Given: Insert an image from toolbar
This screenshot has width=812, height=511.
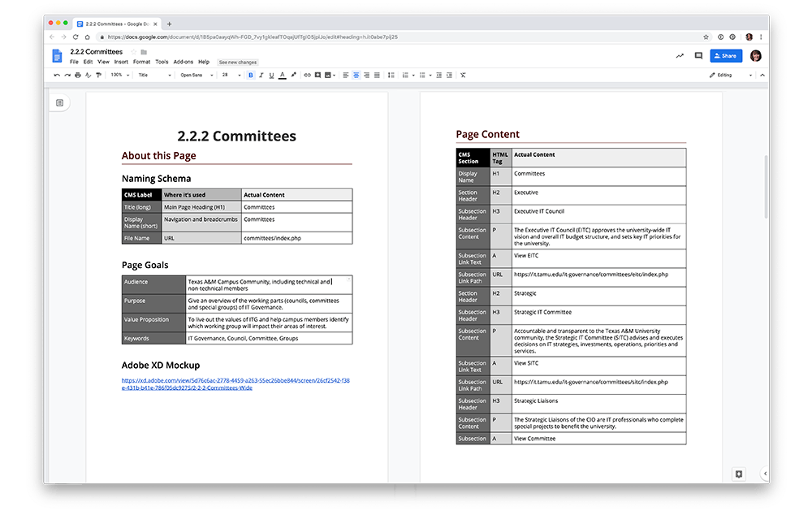Looking at the screenshot, I should [328, 75].
